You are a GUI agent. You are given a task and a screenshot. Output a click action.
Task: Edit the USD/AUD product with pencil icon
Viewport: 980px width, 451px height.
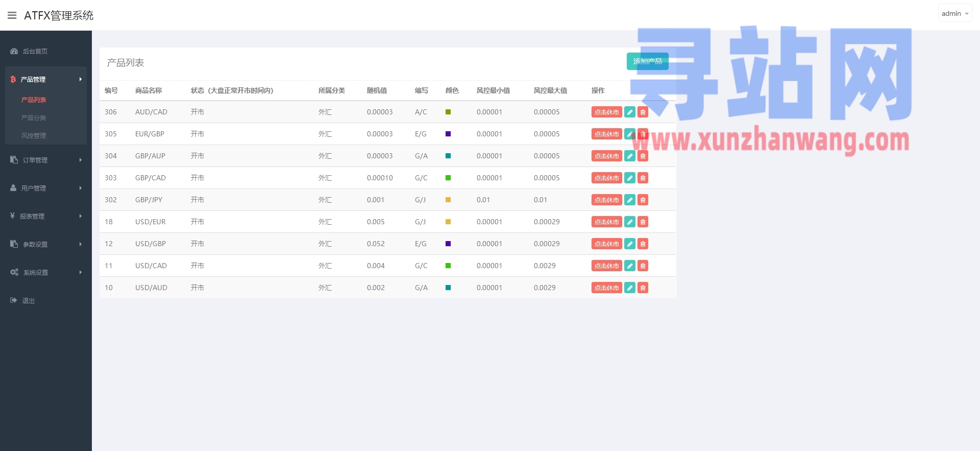[x=630, y=288]
